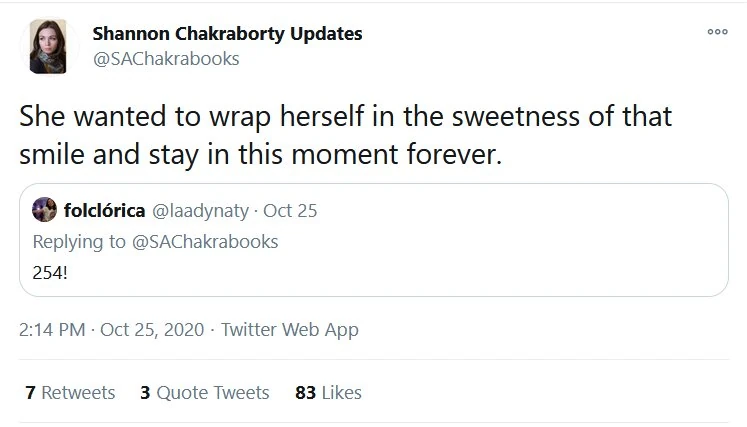Click the quoted tweet text 254!
This screenshot has width=747, height=427.
51,271
